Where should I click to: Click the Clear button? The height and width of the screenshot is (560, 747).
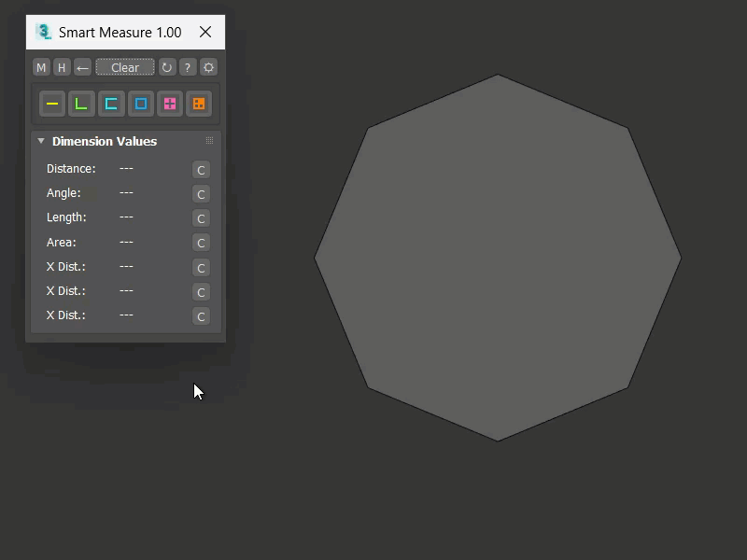(x=125, y=67)
